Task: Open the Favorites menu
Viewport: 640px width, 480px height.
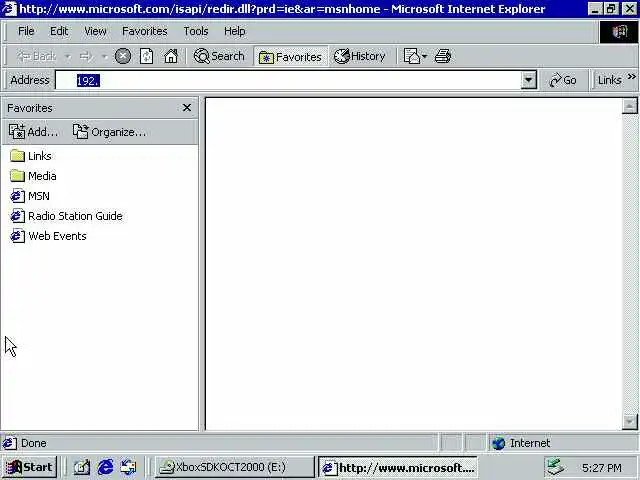Action: (144, 31)
